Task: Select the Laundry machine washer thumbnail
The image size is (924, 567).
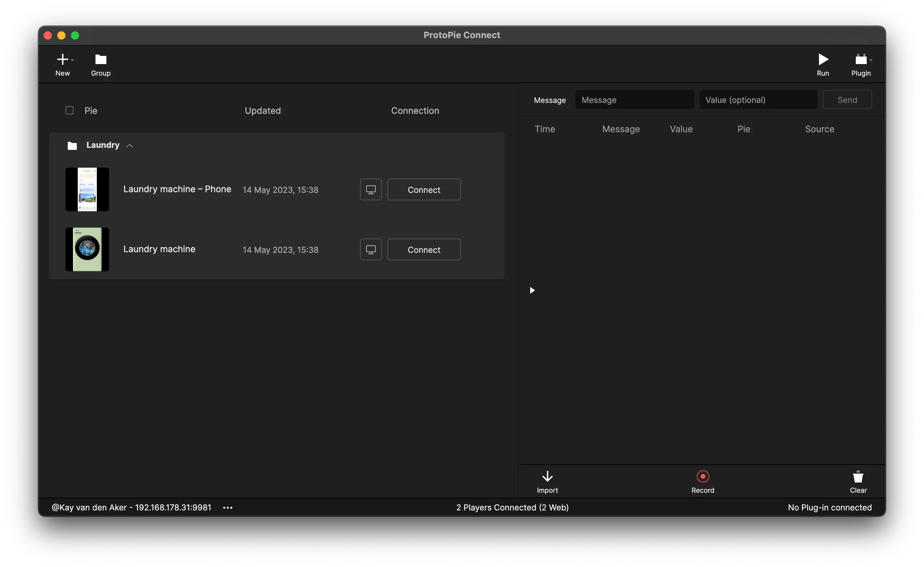Action: pos(87,249)
